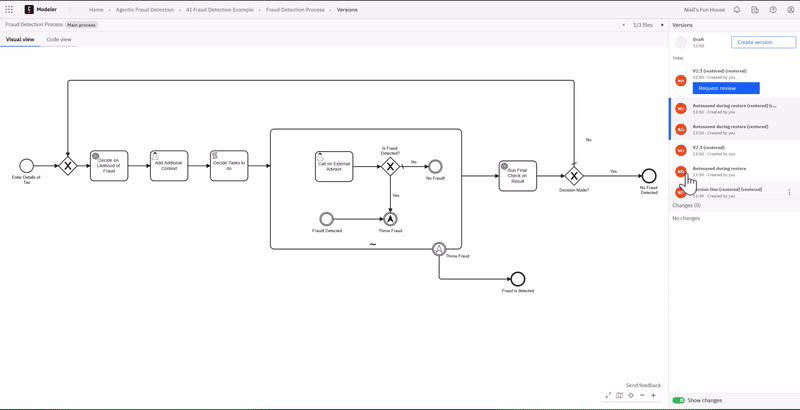Click the fullscreen expand icon
The image size is (800, 410).
coord(608,395)
